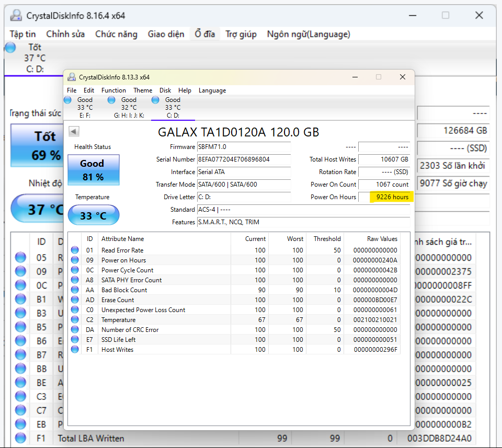Viewport: 502px width, 448px height.
Task: Click the status orb for ID 05 in back window
Action: pos(20,257)
